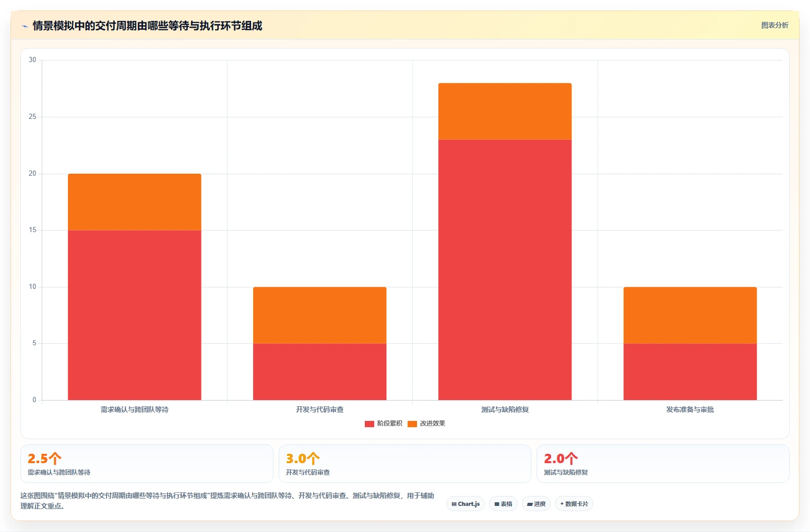Click the card caption 测试与缺陷修复
Viewport: 810px width, 532px height.
click(566, 473)
